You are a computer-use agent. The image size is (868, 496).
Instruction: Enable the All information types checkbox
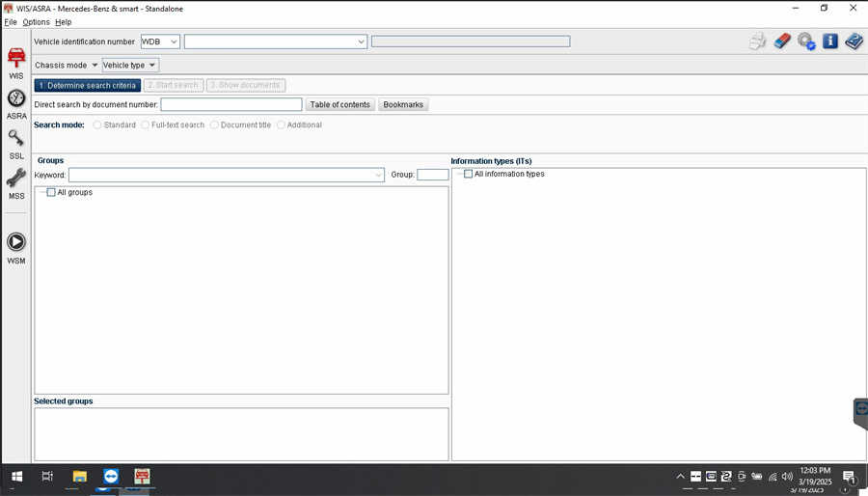469,174
